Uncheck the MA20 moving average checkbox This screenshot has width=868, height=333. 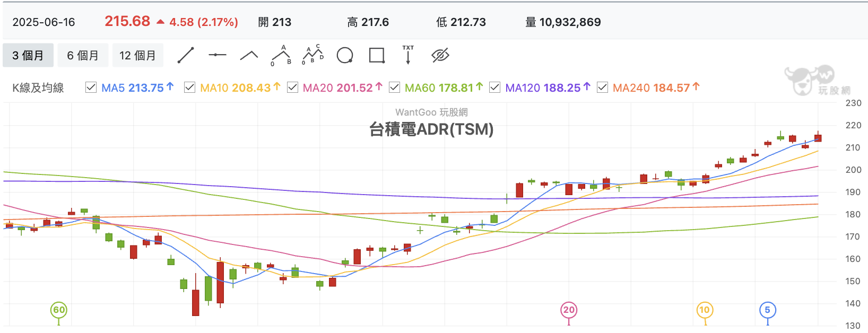(x=292, y=87)
